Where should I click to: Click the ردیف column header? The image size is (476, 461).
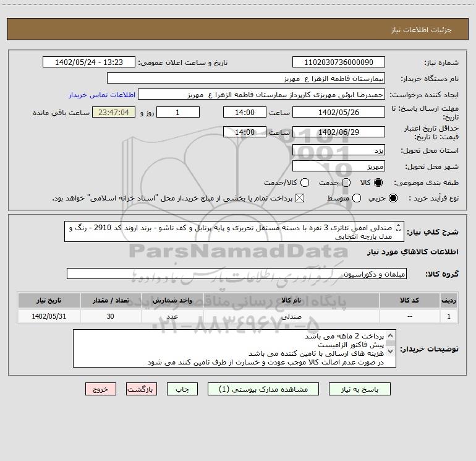[449, 300]
